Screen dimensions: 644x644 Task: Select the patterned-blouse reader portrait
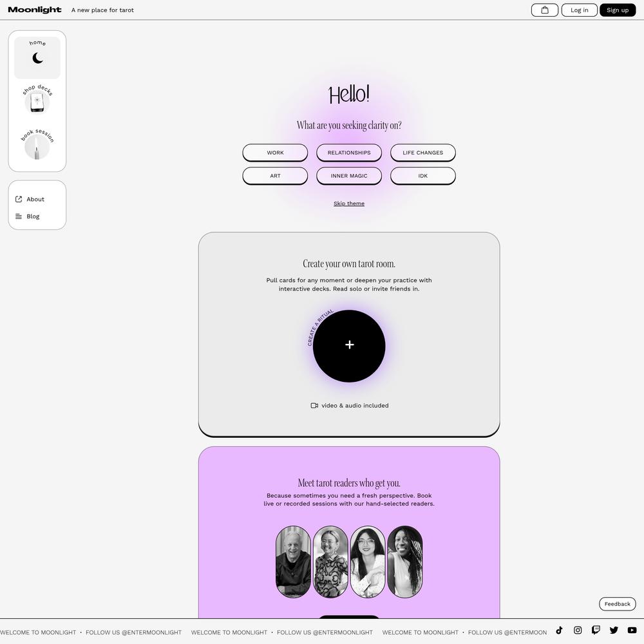point(330,562)
